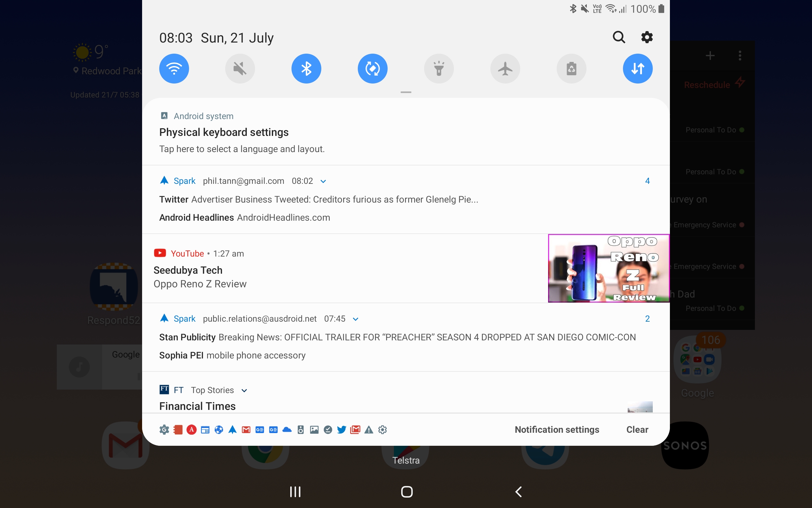This screenshot has width=812, height=508.
Task: Tap the soccer ball tray icon
Action: 219,430
